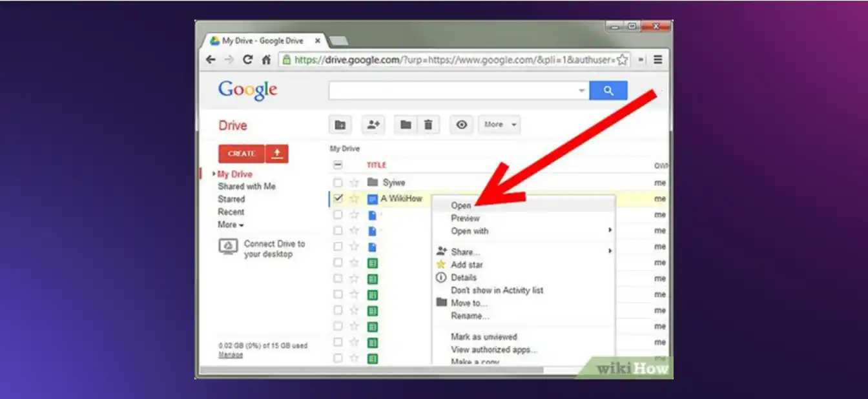Untick the A WikiHow checkbox
Image resolution: width=868 pixels, height=399 pixels.
point(338,198)
